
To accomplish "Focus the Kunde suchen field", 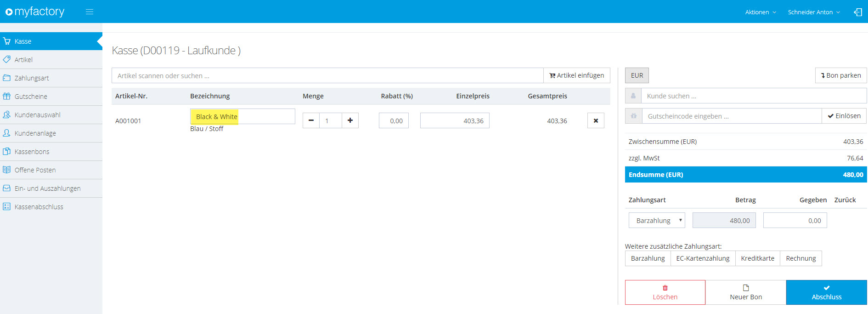I will pos(754,96).
